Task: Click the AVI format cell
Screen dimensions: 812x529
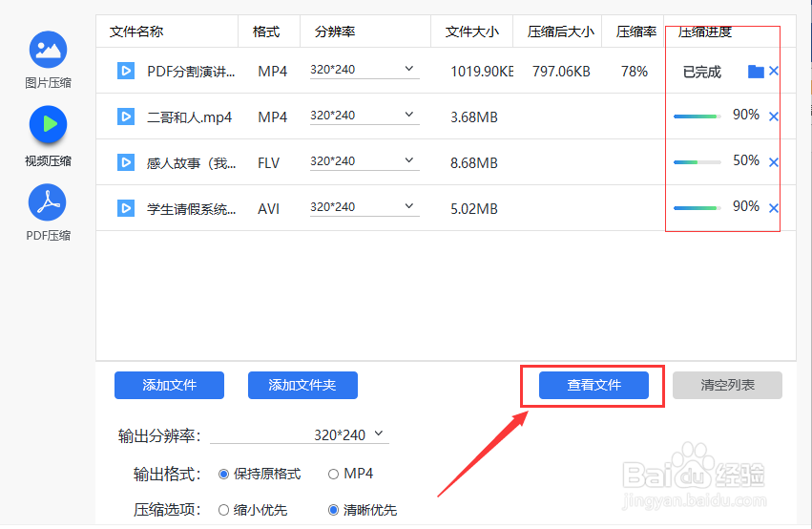Action: tap(268, 209)
